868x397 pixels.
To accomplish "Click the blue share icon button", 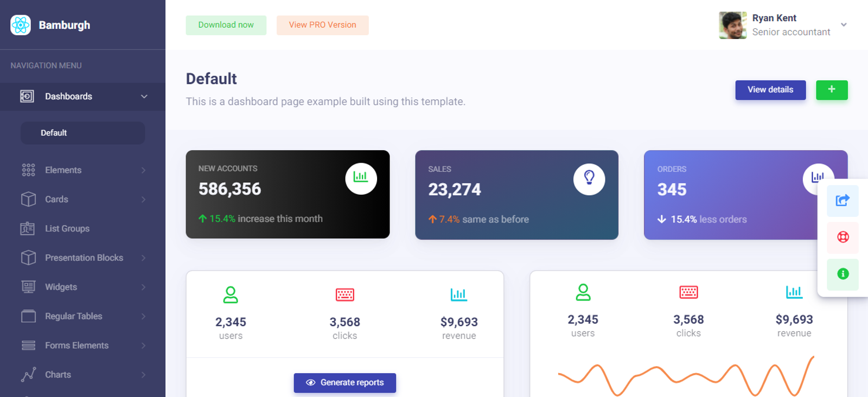I will (x=843, y=201).
